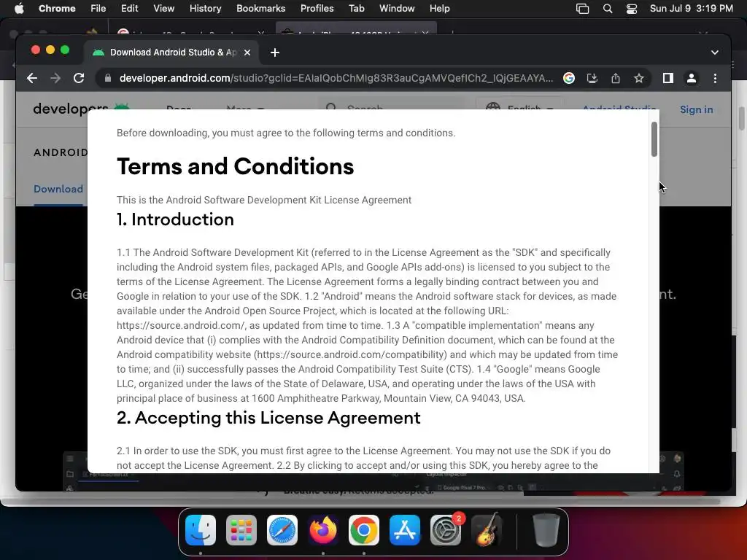
Task: Close the Download Android Studio tab
Action: [x=247, y=52]
